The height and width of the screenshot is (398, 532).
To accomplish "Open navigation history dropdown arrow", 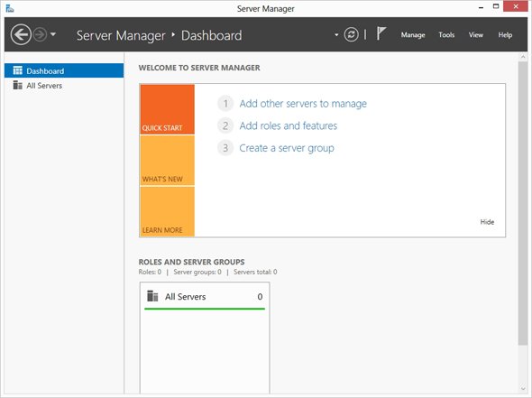I will (53, 34).
